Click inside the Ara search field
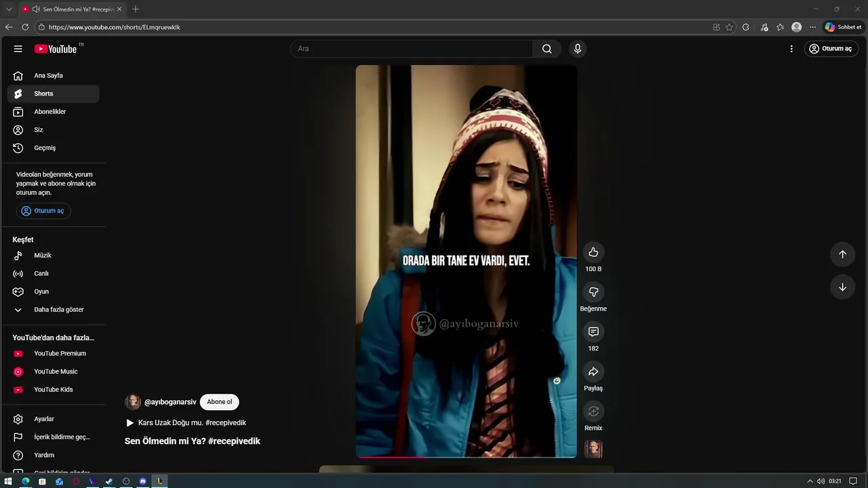 point(412,49)
